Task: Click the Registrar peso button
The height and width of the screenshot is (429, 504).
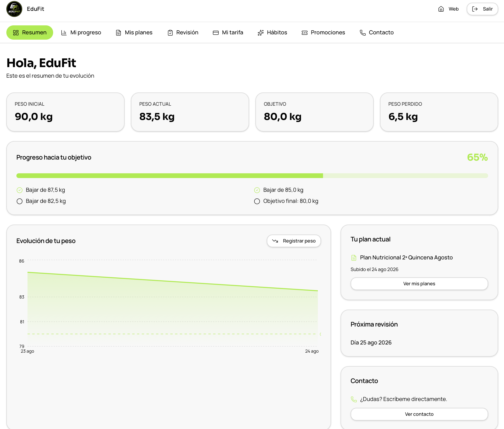Action: (294, 241)
